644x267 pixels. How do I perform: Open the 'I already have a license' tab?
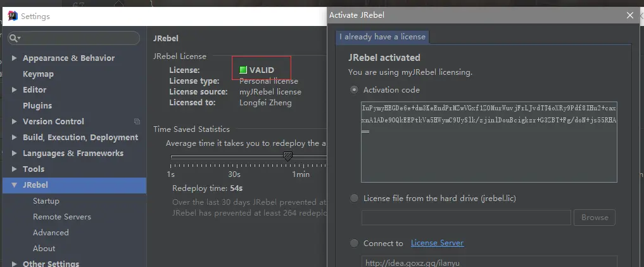(x=382, y=37)
